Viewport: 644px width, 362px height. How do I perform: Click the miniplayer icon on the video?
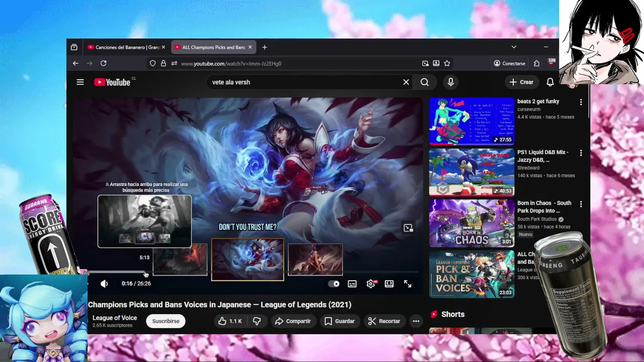(409, 228)
